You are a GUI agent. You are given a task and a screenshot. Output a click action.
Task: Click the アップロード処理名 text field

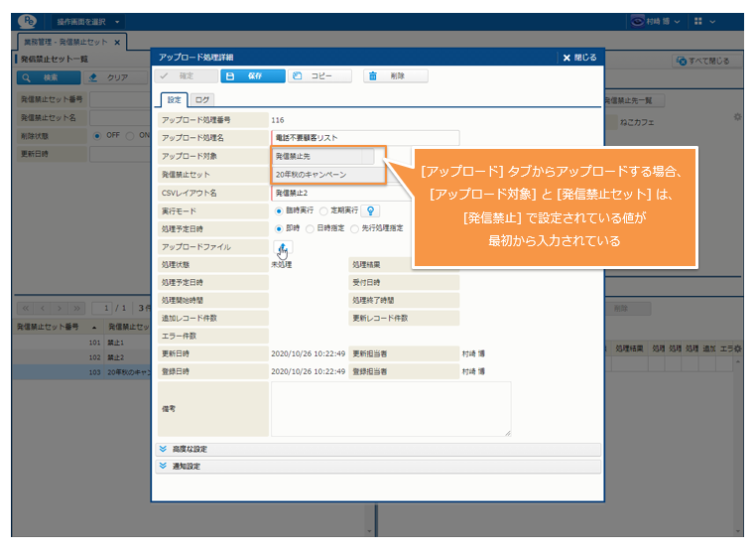[x=365, y=138]
